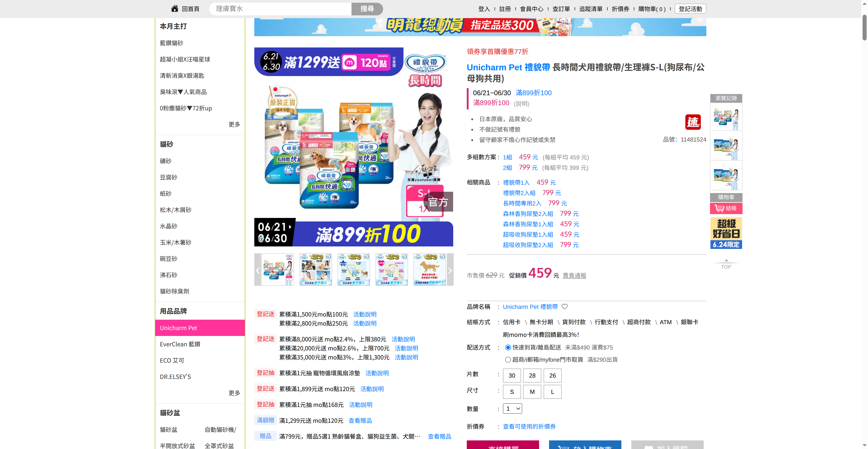
Task: Open related product 森林香狗尿墊2入組
Action: 528,214
